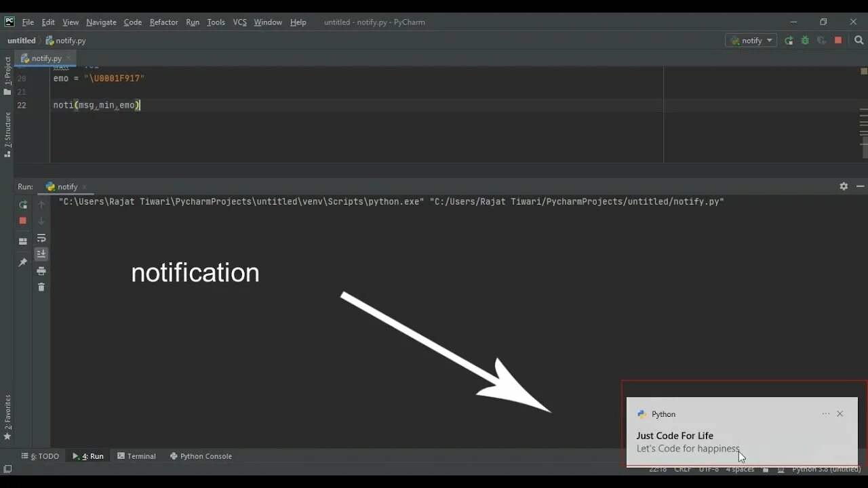Click the python.exe command path in console
Viewport: 868px width, 488px height.
[x=241, y=201]
